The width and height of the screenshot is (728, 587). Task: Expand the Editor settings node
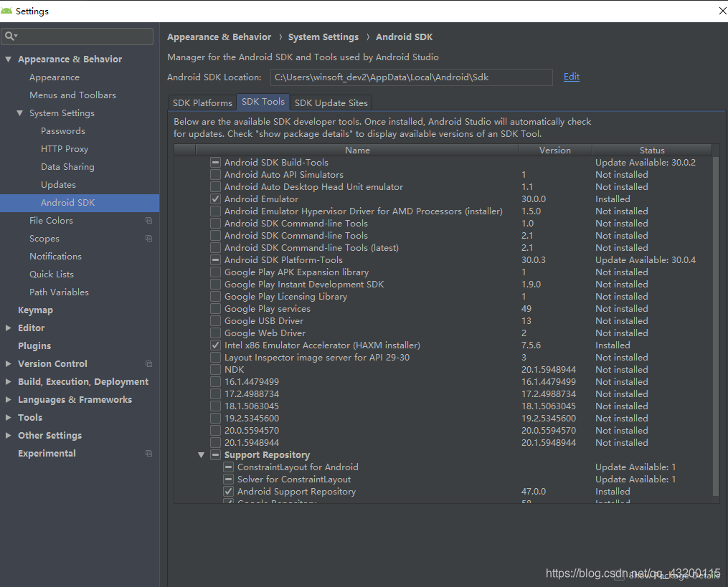tap(8, 328)
